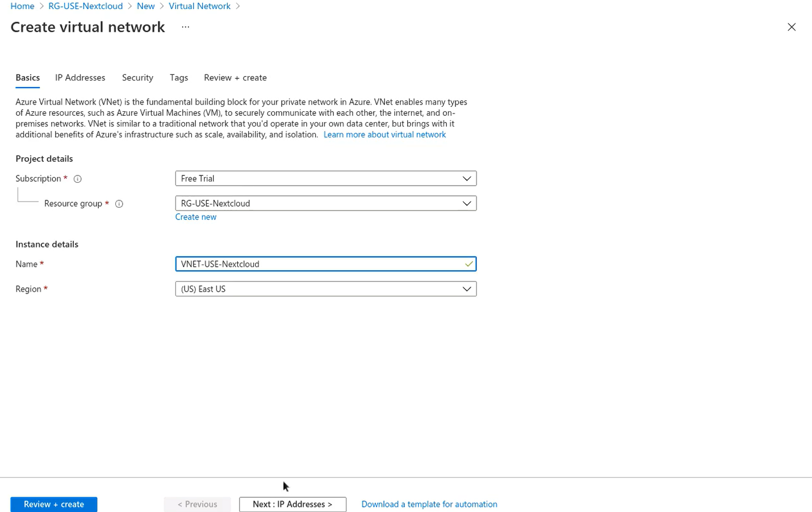
Task: Click the Next : IP Addresses button
Action: [x=292, y=504]
